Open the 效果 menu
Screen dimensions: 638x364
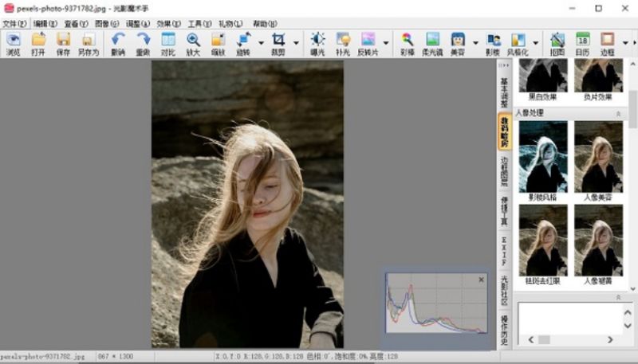point(168,24)
